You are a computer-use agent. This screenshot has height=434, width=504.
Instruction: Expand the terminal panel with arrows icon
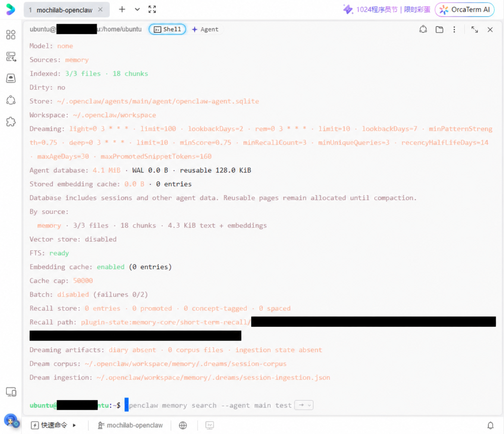pyautogui.click(x=474, y=29)
